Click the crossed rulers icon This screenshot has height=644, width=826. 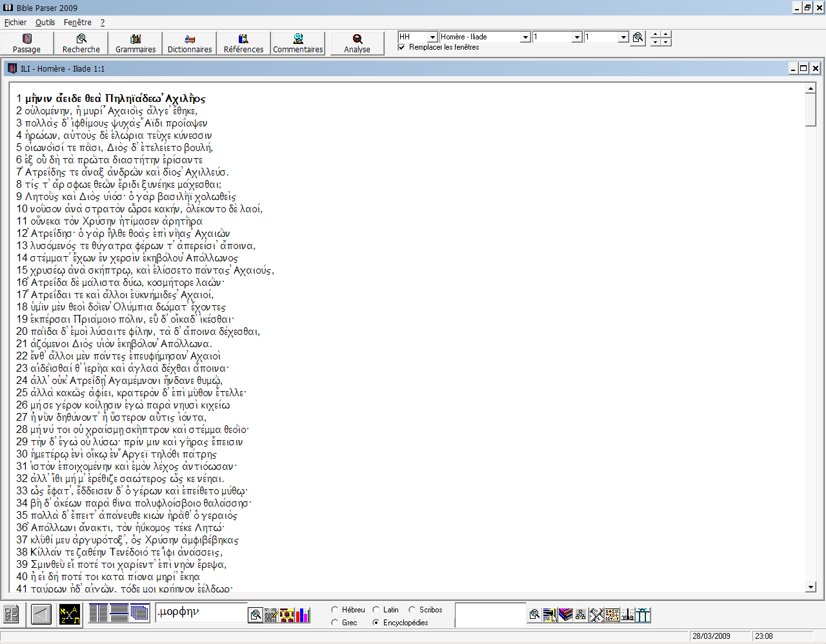596,615
